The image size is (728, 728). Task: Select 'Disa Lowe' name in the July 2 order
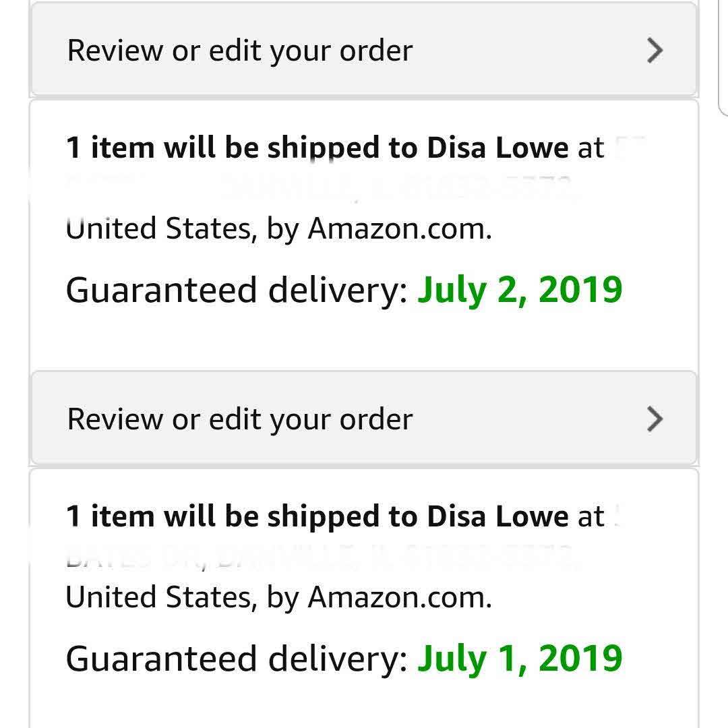[498, 148]
